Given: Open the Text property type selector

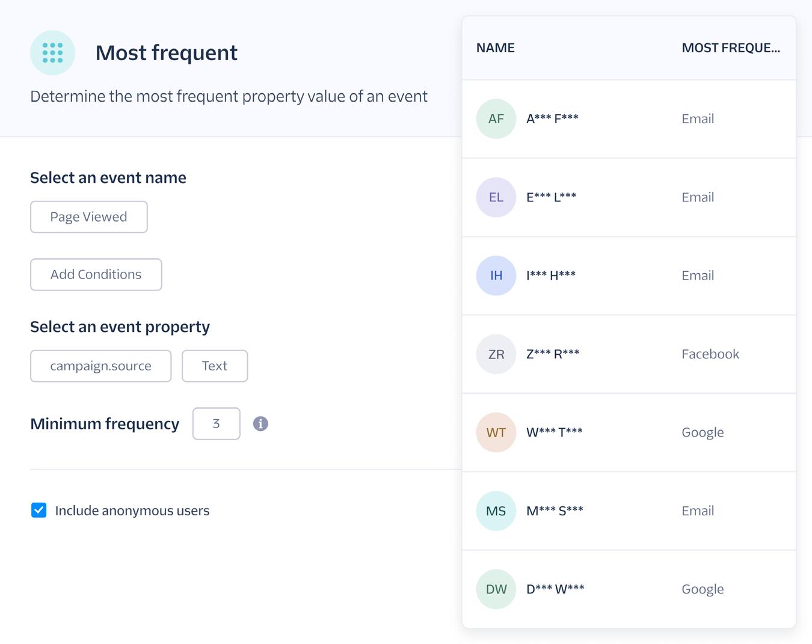Looking at the screenshot, I should [x=215, y=366].
